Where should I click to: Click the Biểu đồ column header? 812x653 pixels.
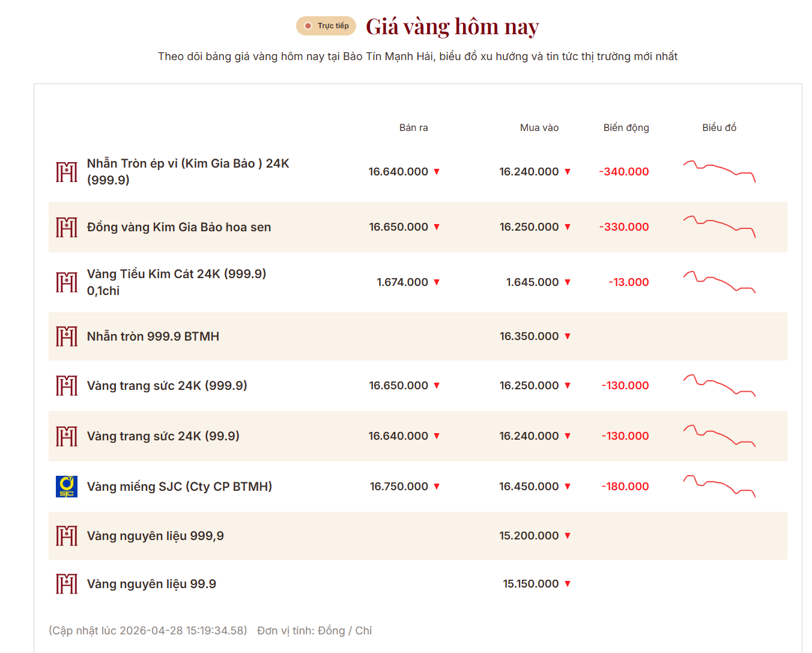tap(720, 127)
